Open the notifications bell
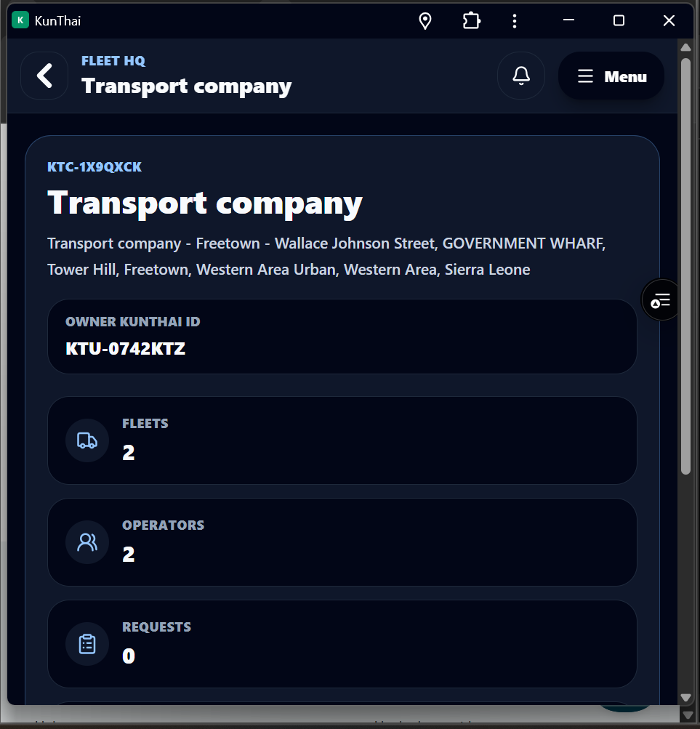This screenshot has height=729, width=700. (x=521, y=76)
